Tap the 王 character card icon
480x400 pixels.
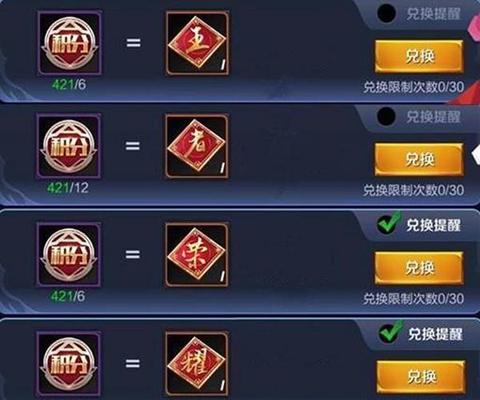[x=197, y=43]
